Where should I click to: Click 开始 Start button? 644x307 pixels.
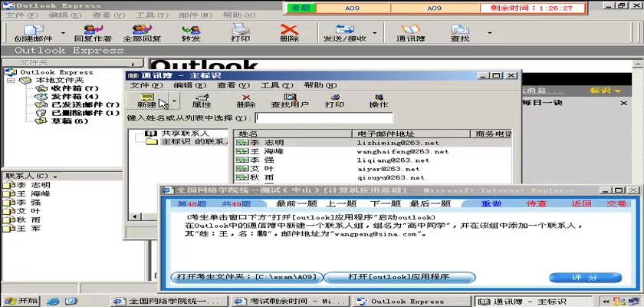click(21, 301)
